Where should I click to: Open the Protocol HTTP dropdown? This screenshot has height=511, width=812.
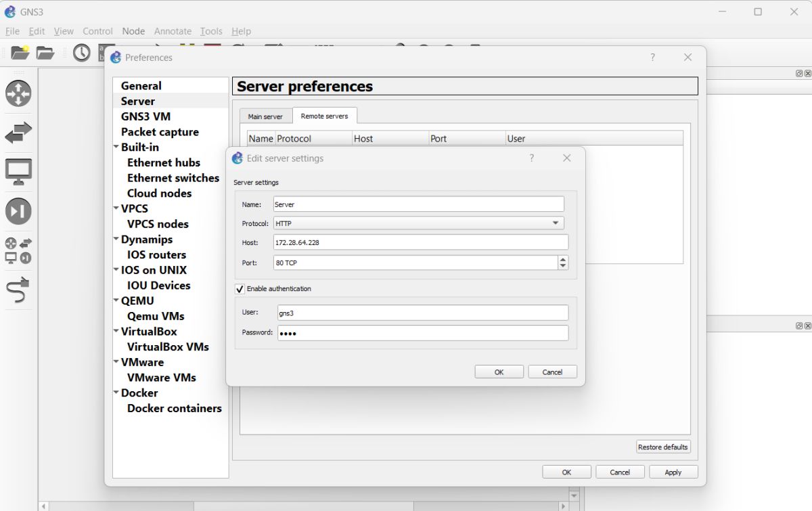(x=418, y=223)
